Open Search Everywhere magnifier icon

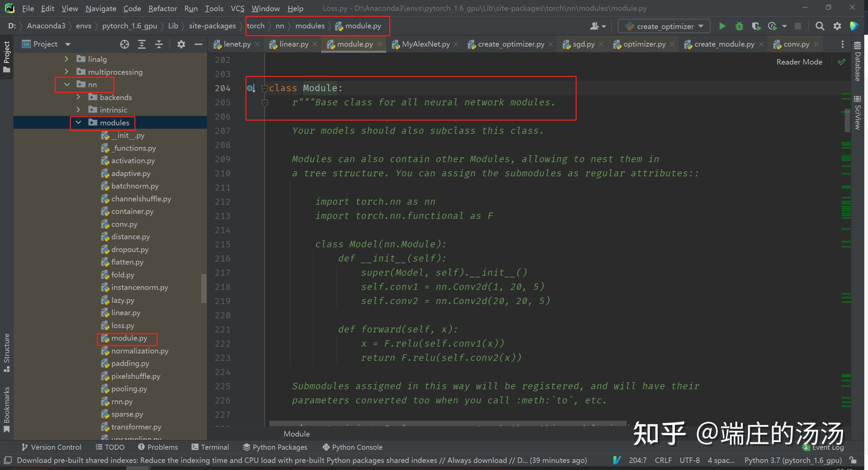[x=820, y=26]
